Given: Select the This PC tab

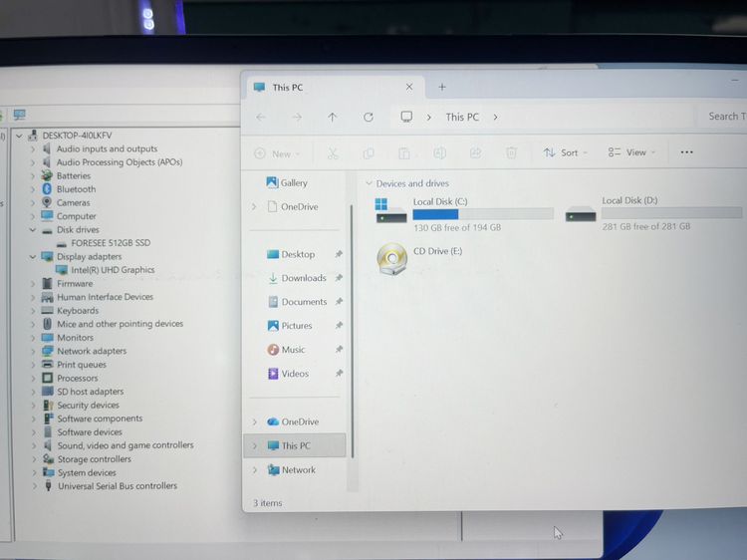Looking at the screenshot, I should [334, 88].
